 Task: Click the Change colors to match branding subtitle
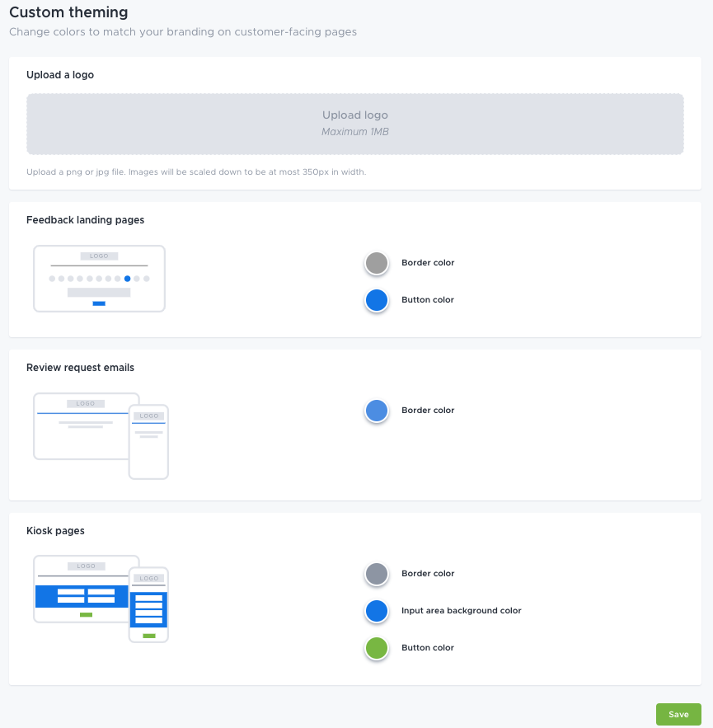coord(183,31)
